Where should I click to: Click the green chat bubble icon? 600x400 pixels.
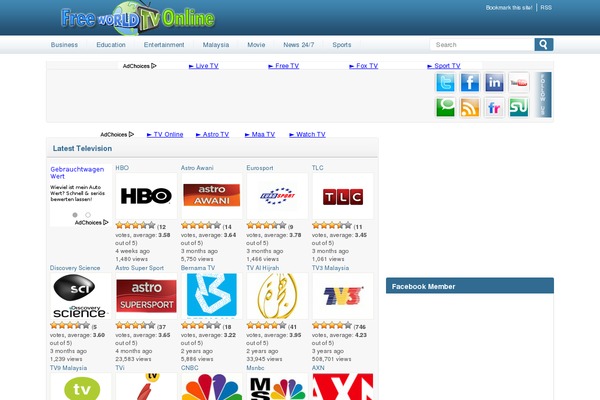point(445,107)
